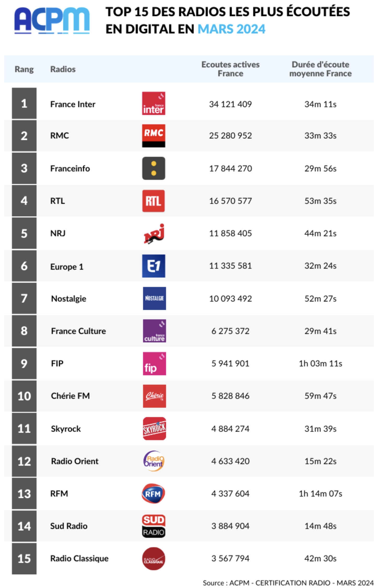Select the Sud Radio logo
This screenshot has height=588, width=378.
153,526
